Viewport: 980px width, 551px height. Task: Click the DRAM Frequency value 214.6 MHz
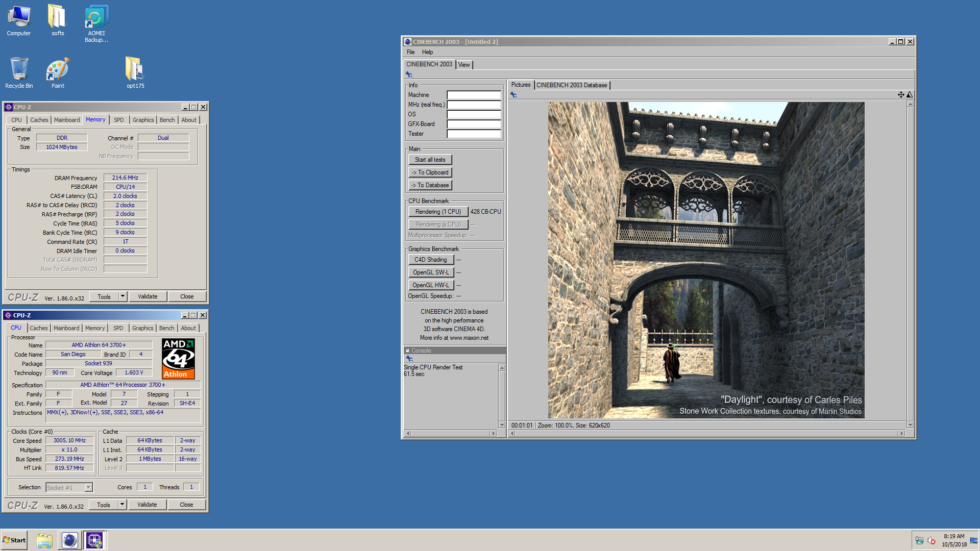coord(125,178)
